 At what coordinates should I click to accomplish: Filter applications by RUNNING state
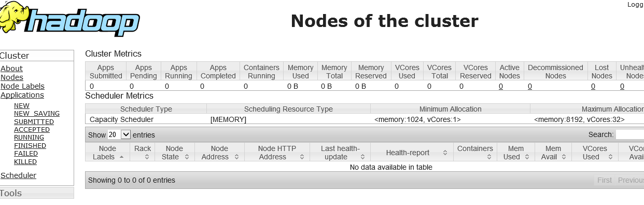(29, 138)
